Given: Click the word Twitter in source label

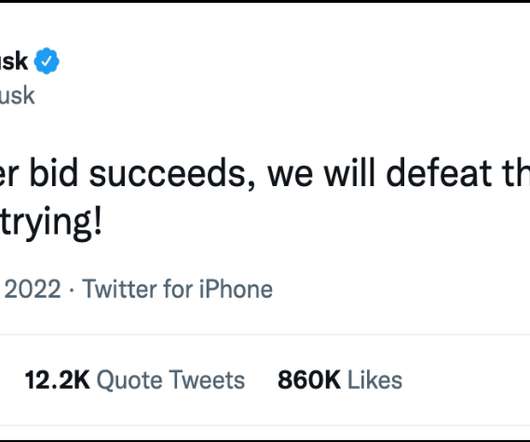Looking at the screenshot, I should (120, 289).
